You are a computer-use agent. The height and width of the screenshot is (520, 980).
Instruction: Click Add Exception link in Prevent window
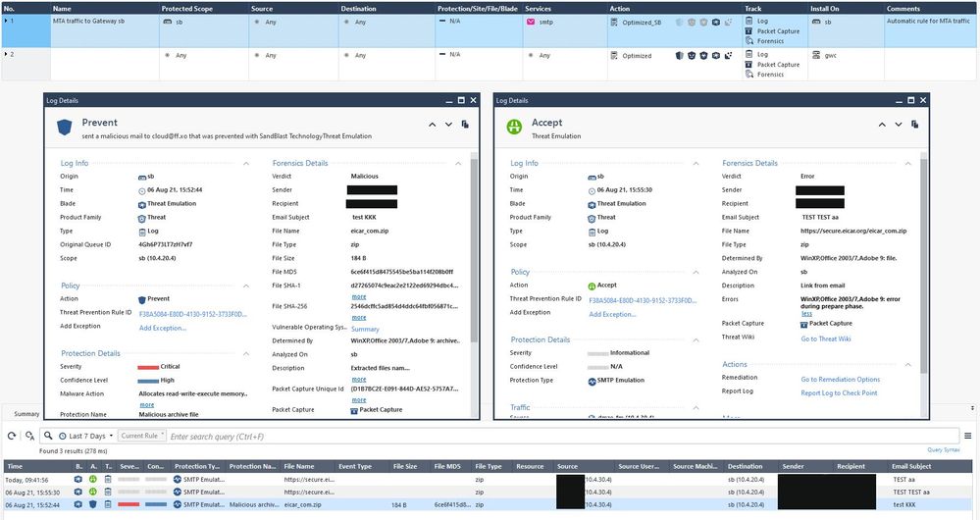163,328
